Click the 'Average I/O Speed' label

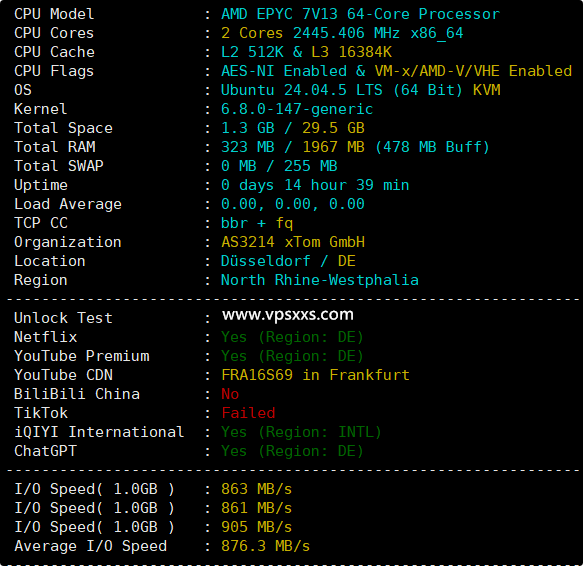click(90, 546)
